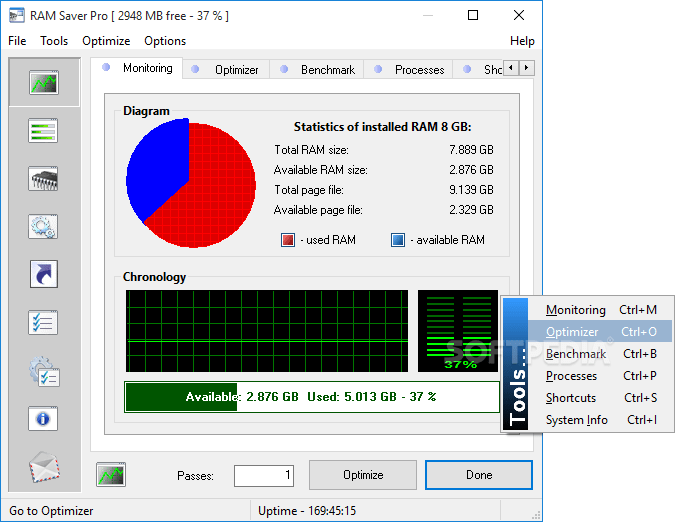Choose Processes Ctrl+P in Tools popup
675x522 pixels.
[x=601, y=376]
